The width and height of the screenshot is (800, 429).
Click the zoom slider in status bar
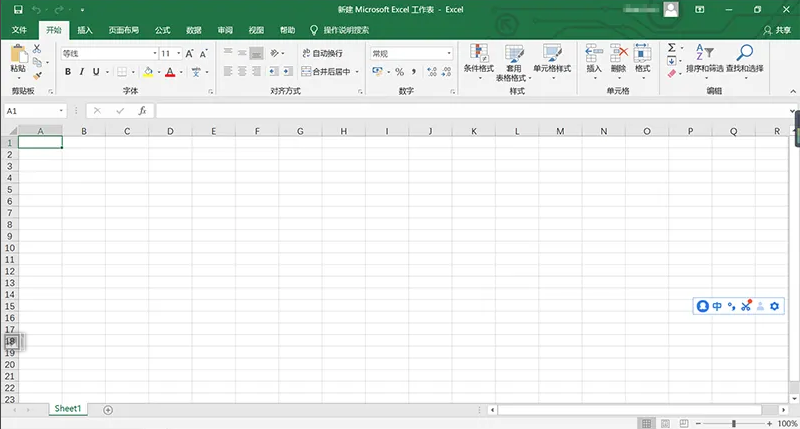point(734,423)
